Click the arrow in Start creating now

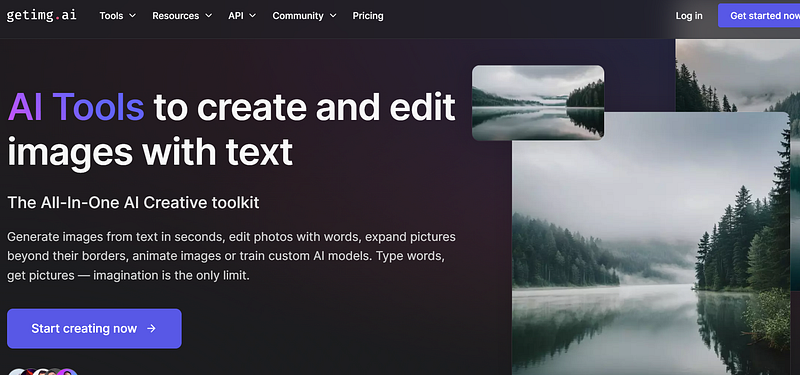[x=151, y=329]
